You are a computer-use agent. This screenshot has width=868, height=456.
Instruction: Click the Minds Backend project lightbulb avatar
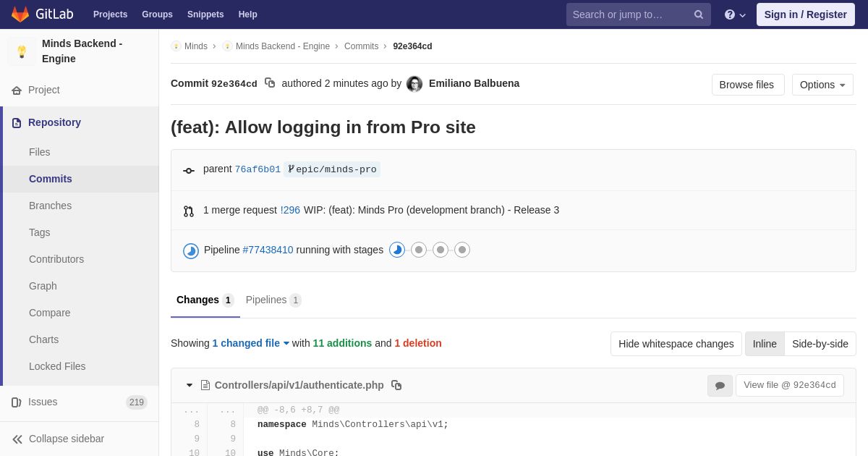22,51
